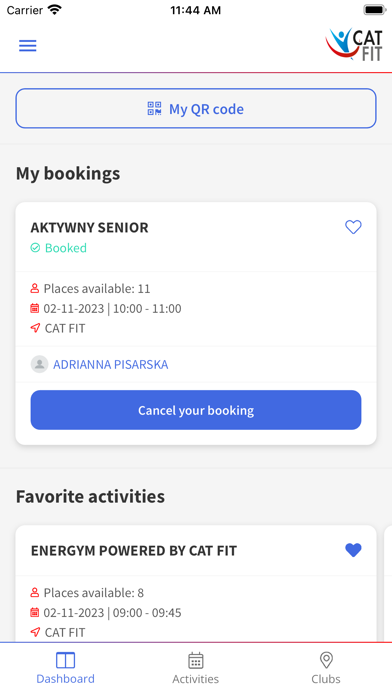Tap the person icon beside Places available: 11
This screenshot has height=696, width=392.
click(35, 289)
